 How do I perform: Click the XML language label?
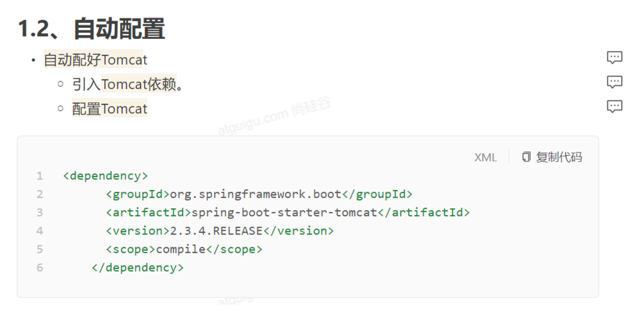coord(485,157)
